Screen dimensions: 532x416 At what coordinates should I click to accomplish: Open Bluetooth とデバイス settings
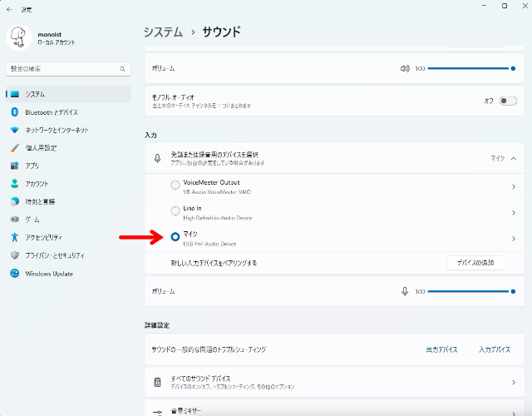pyautogui.click(x=68, y=112)
